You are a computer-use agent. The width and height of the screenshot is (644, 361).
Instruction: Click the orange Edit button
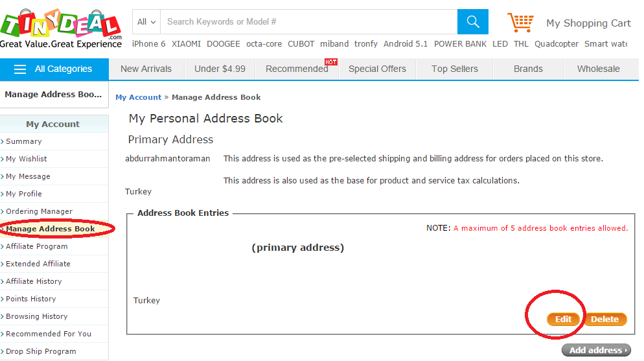coord(563,319)
